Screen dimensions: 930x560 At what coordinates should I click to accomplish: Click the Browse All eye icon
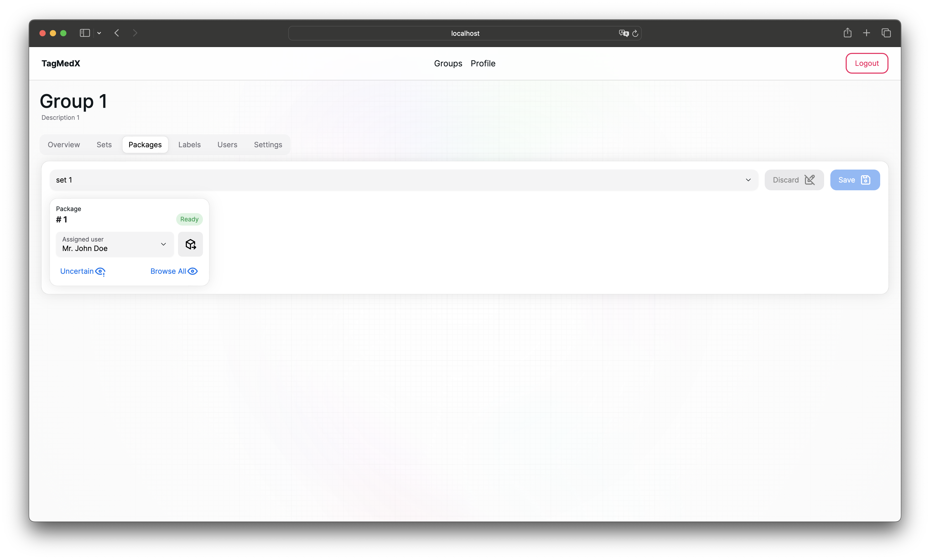[x=193, y=271]
